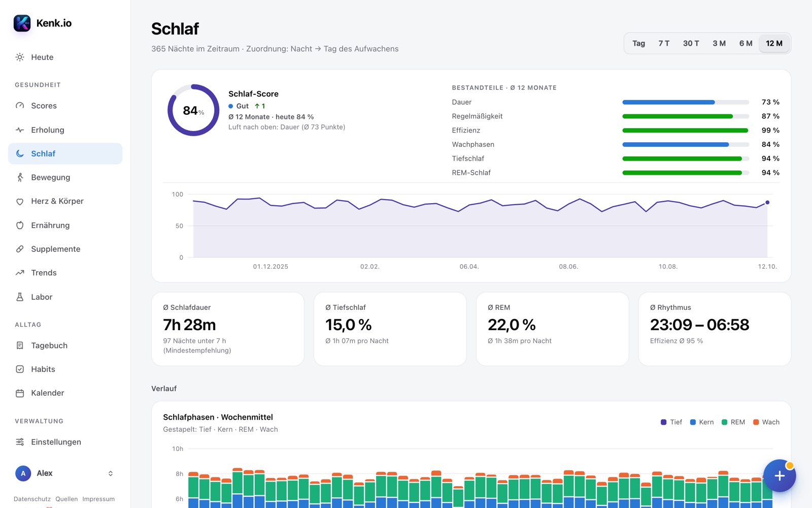The image size is (812, 508).
Task: Open the Ø Tiefschlaf card
Action: coord(390,329)
